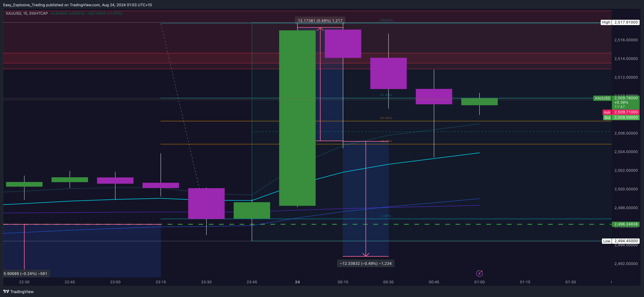The width and height of the screenshot is (644, 297).
Task: Select the large green candle at 24
Action: [x=297, y=118]
